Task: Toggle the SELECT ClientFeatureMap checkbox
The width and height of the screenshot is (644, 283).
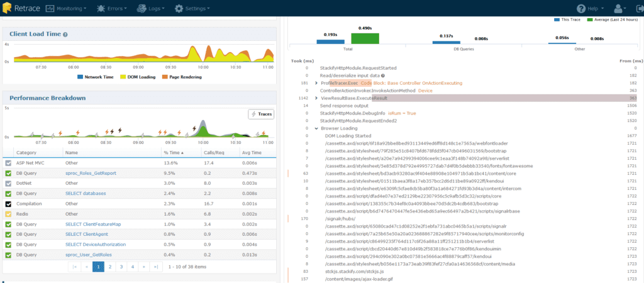Action: (9, 225)
